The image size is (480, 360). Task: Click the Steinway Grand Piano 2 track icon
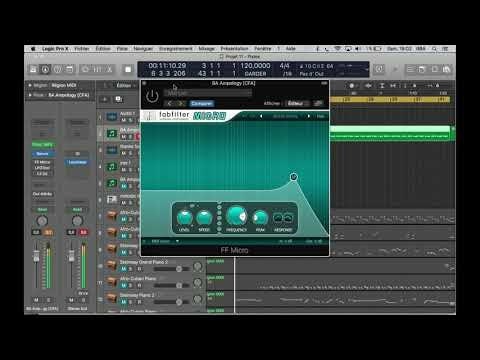[112, 265]
